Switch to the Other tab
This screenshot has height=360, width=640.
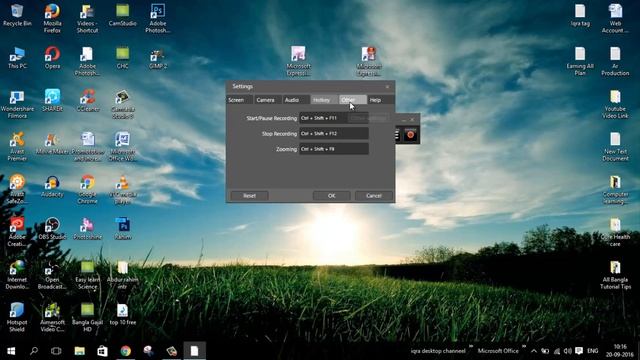pyautogui.click(x=352, y=100)
